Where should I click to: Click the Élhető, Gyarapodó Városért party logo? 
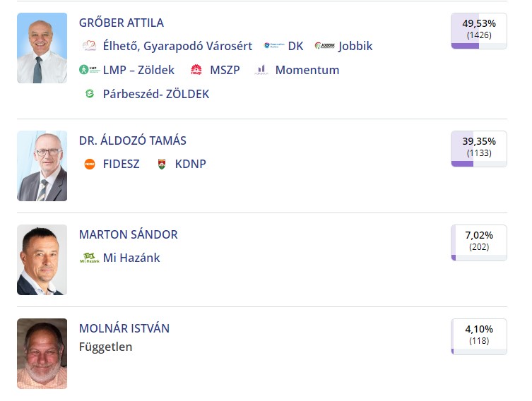pyautogui.click(x=89, y=46)
